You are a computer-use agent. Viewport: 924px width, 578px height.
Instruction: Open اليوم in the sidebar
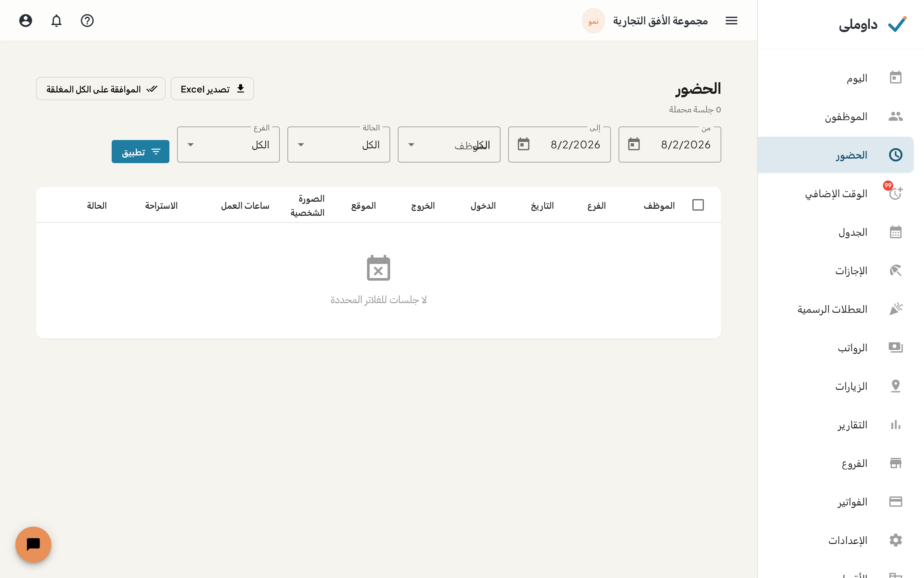point(835,78)
